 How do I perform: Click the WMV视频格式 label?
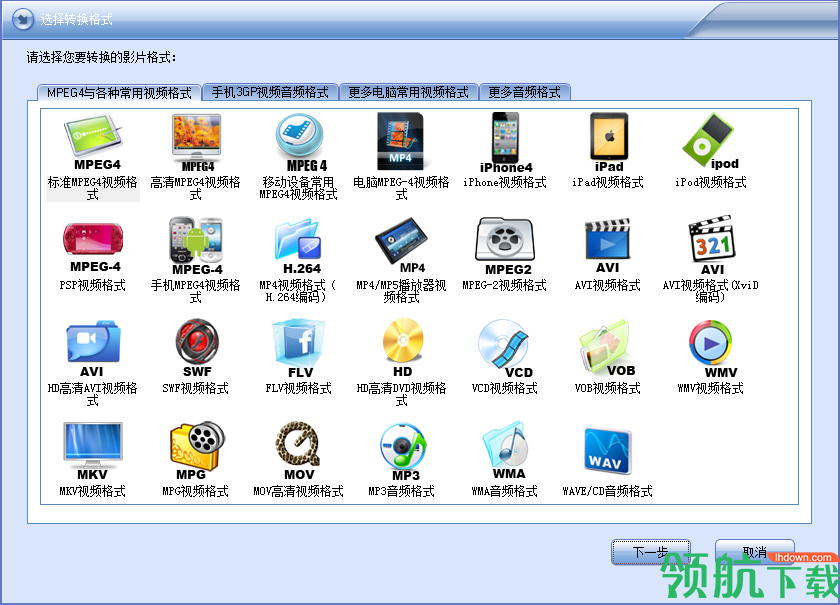click(710, 388)
